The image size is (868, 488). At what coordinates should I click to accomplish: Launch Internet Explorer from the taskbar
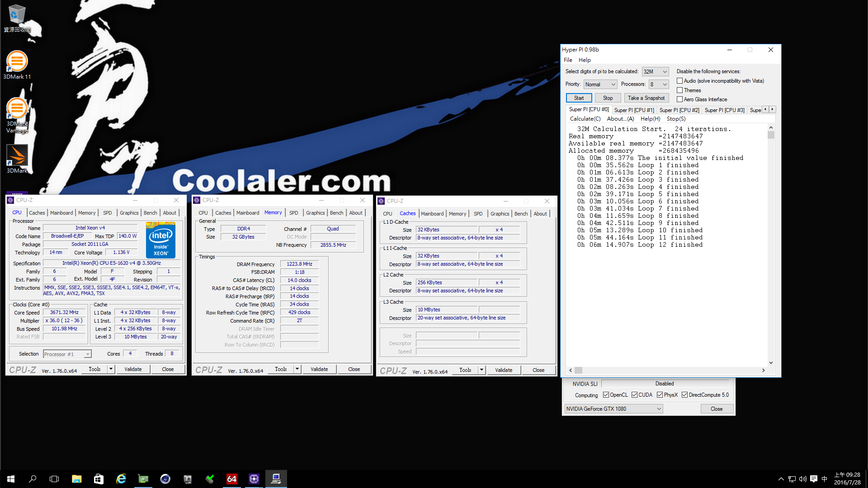(121, 479)
